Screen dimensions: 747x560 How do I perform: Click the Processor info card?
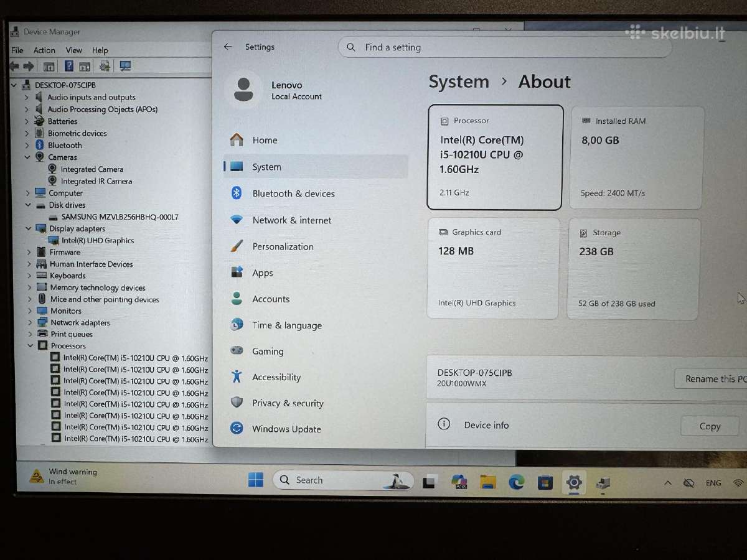(496, 157)
